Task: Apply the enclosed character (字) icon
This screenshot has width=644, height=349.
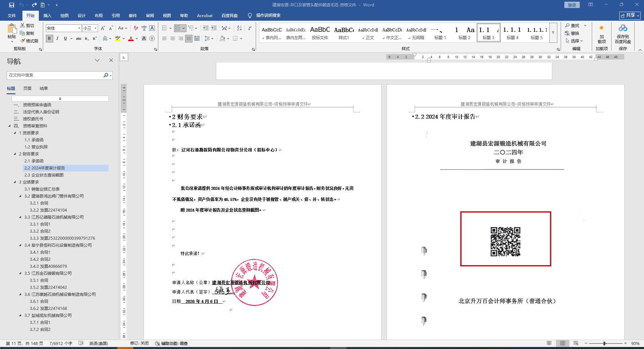Action: click(152, 39)
